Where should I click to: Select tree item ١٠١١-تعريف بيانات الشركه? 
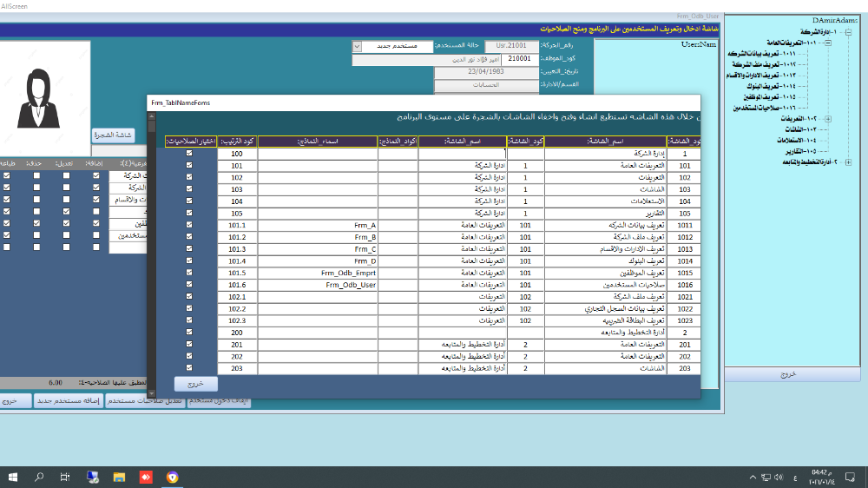tap(762, 54)
